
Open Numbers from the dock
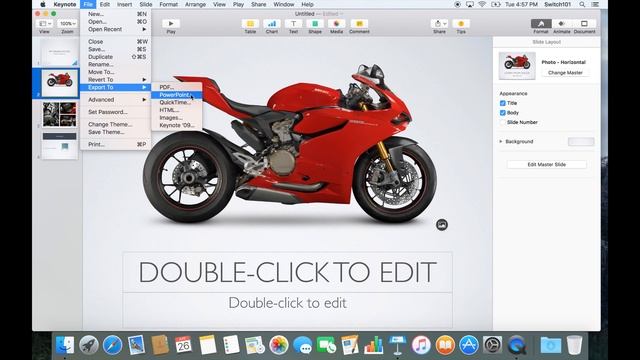coord(373,345)
